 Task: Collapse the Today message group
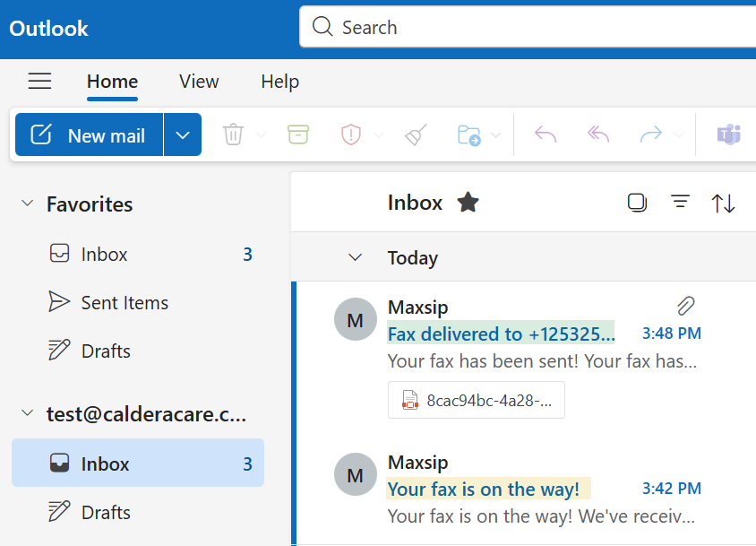356,257
